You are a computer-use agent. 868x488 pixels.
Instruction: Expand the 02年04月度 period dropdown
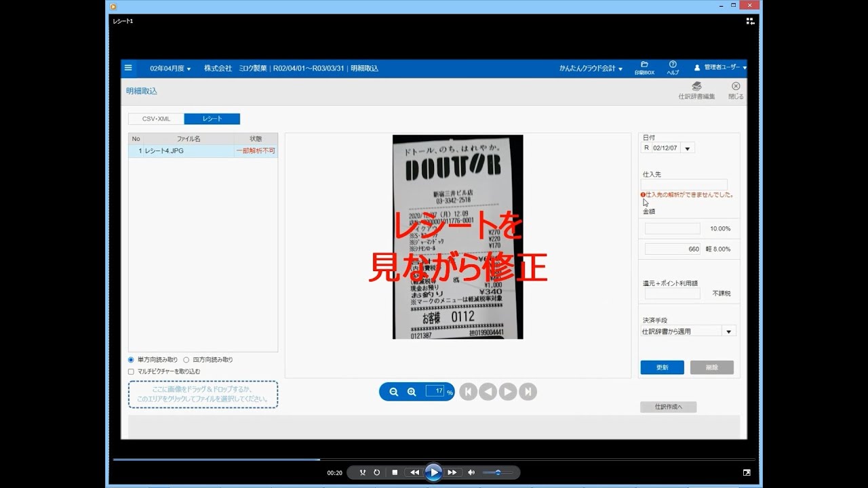pyautogui.click(x=170, y=68)
